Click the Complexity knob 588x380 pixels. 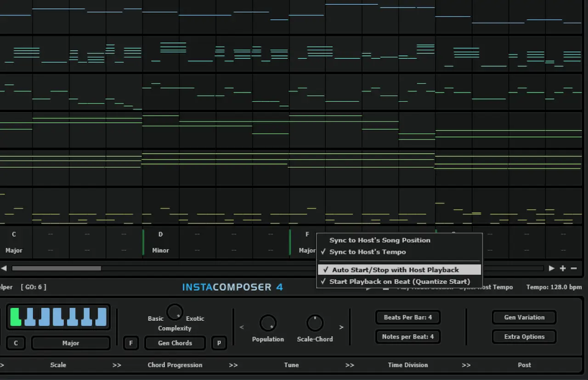175,312
